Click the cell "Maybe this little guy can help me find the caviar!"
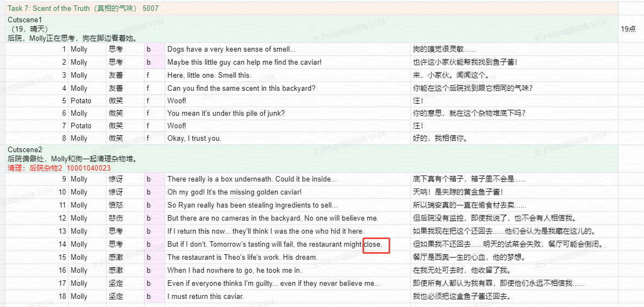The width and height of the screenshot is (644, 307). (x=244, y=62)
